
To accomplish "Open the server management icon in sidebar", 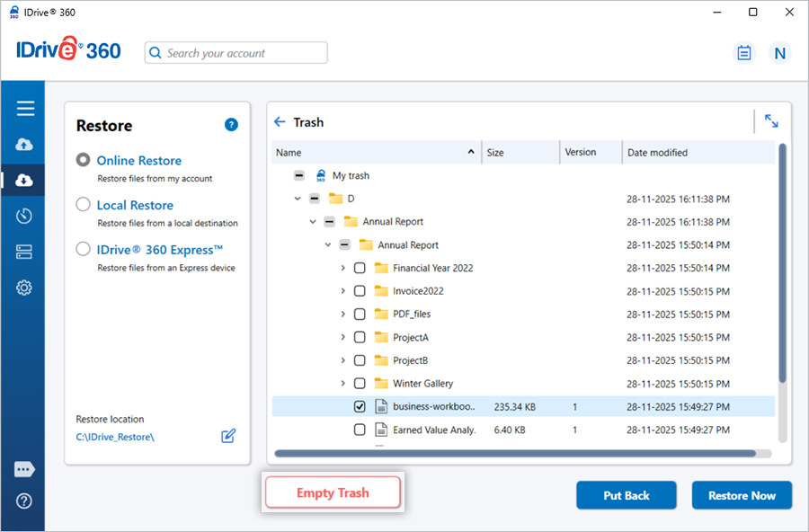I will tap(25, 252).
